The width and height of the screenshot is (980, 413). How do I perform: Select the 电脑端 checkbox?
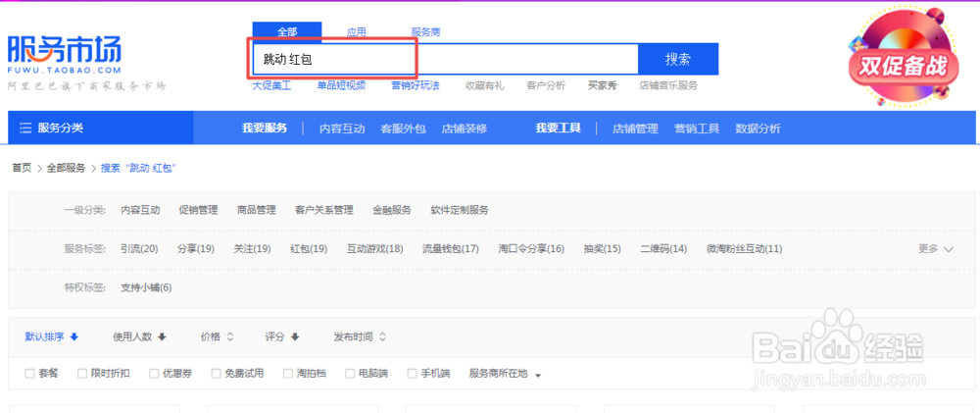(350, 374)
